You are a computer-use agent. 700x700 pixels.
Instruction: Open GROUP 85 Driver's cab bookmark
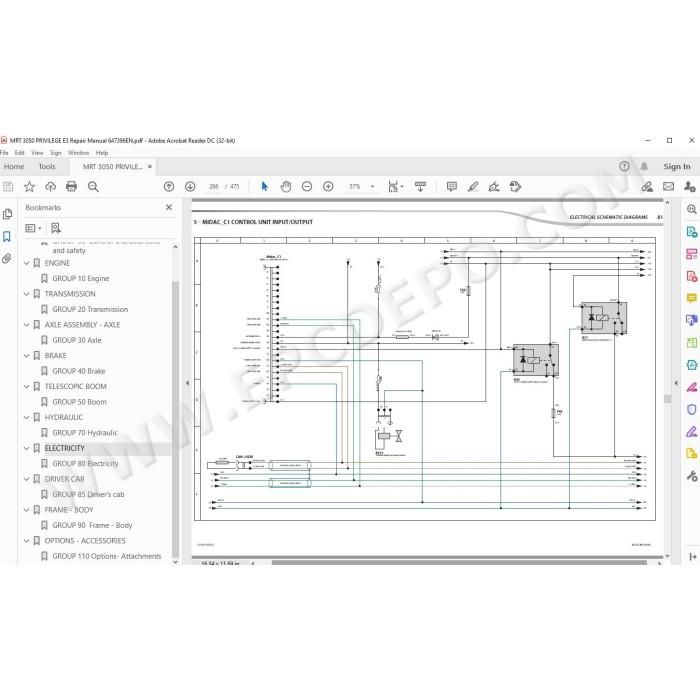(x=88, y=494)
